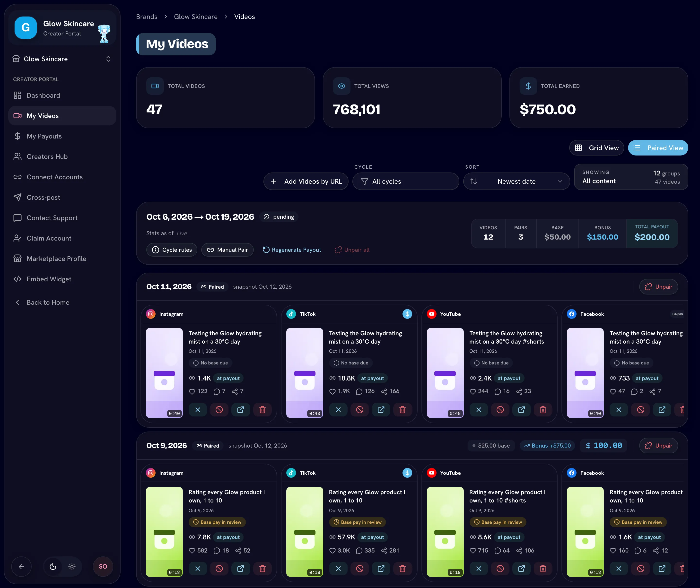Click Unpair all
This screenshot has height=588, width=700.
pyautogui.click(x=352, y=250)
